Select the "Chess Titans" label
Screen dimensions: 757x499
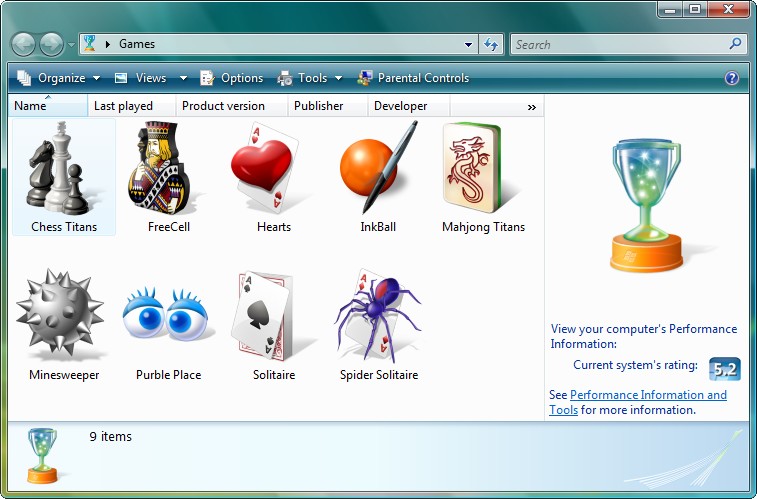64,227
